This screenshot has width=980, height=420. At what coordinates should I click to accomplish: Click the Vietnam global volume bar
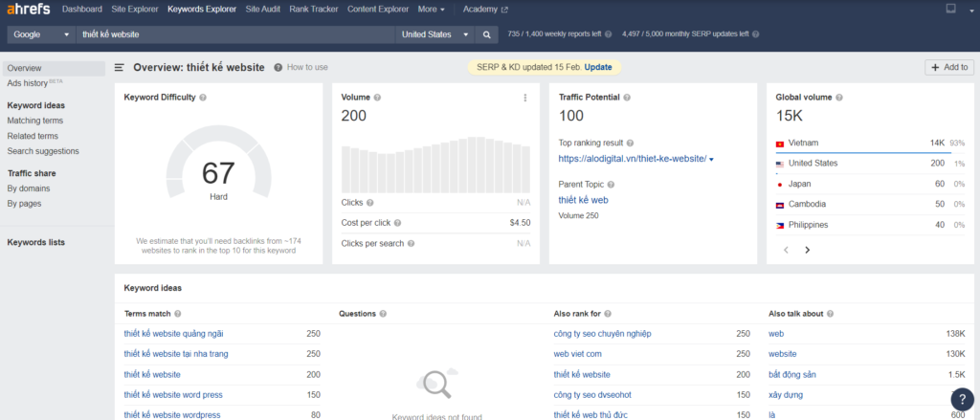coord(863,151)
